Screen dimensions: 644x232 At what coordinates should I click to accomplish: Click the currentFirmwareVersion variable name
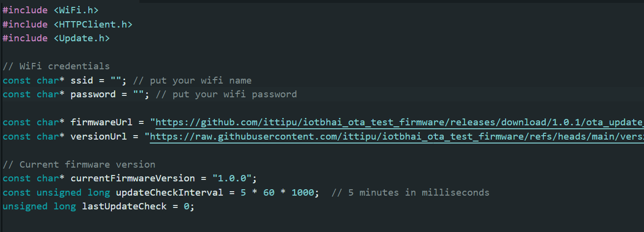pos(133,178)
